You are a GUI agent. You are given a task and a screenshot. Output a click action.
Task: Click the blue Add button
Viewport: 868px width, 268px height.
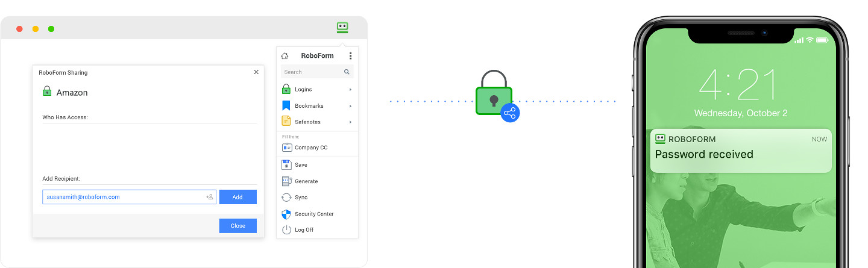click(x=237, y=197)
